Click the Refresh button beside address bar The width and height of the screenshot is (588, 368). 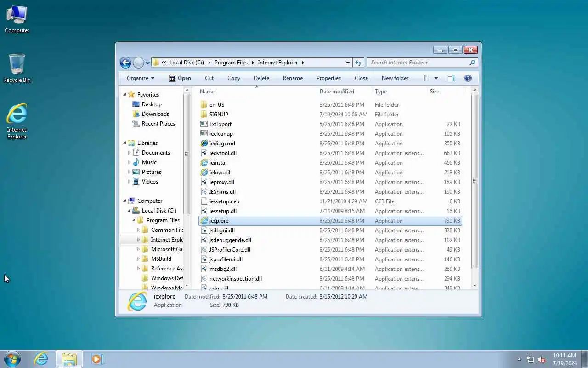click(358, 63)
